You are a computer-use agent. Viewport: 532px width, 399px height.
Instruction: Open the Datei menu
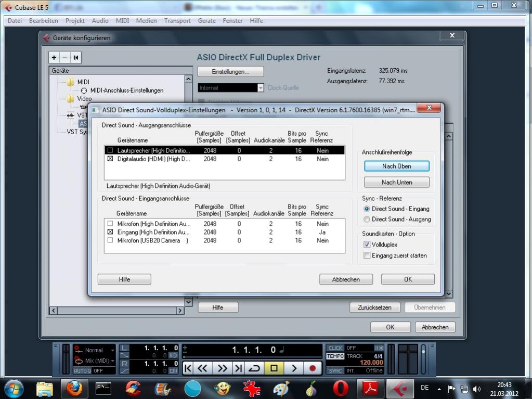pos(15,21)
